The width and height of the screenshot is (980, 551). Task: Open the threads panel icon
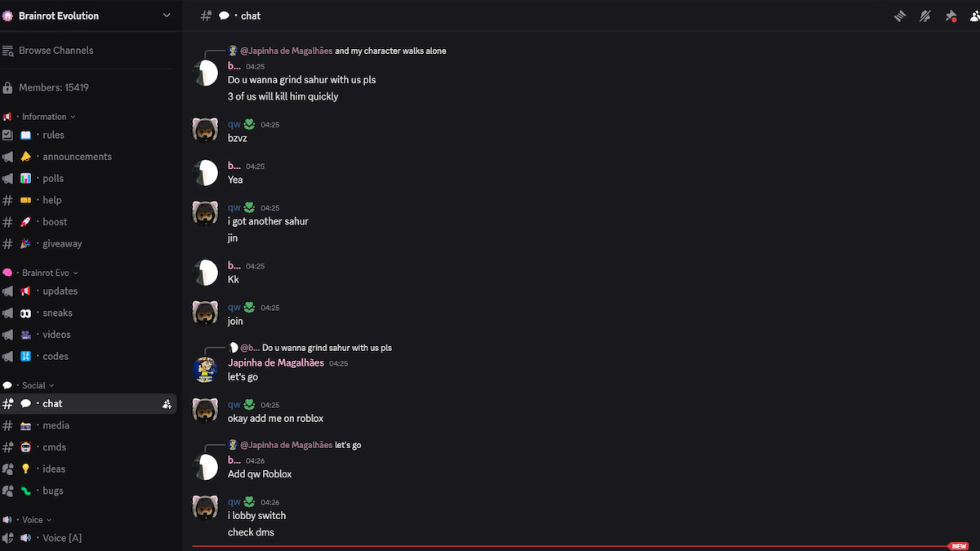[898, 16]
